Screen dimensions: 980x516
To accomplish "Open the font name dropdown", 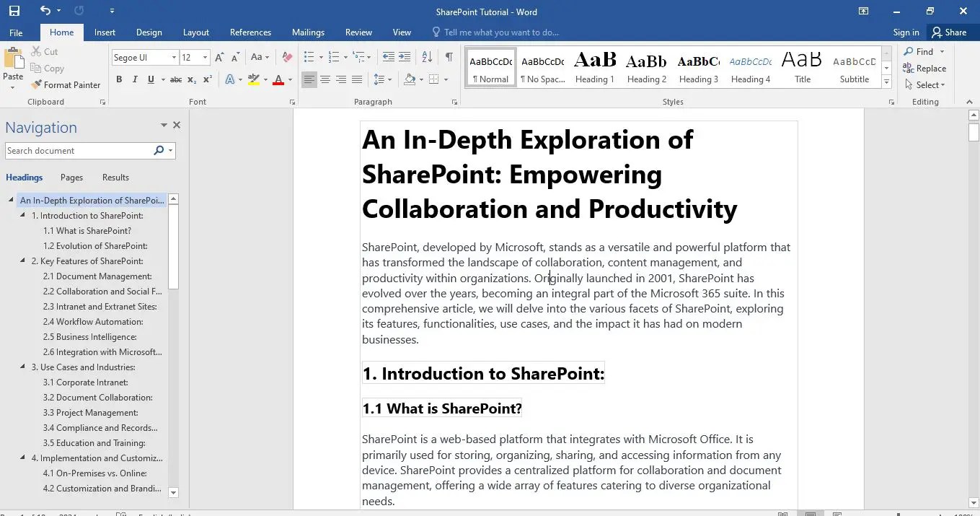I will (174, 57).
